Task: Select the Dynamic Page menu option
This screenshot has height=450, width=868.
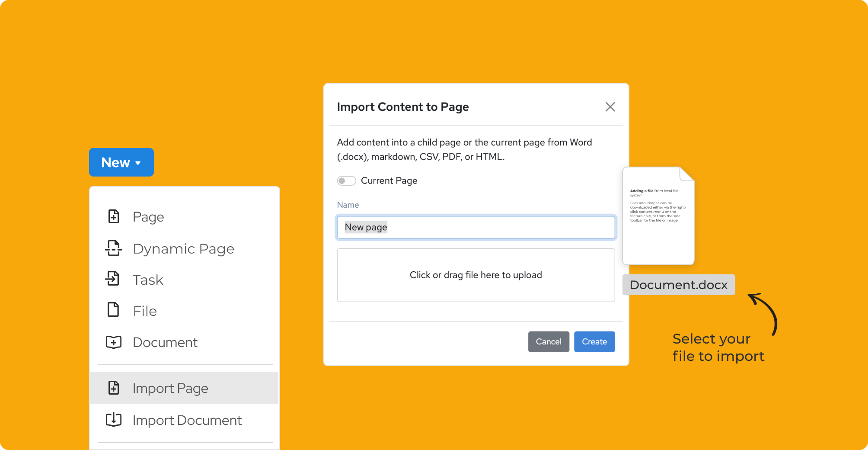Action: point(183,249)
